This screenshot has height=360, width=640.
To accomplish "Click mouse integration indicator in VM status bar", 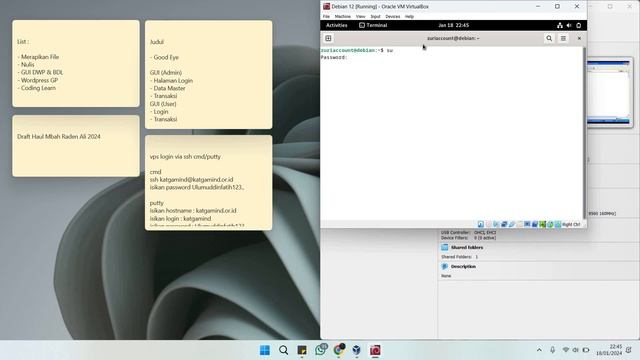I will pos(550,224).
